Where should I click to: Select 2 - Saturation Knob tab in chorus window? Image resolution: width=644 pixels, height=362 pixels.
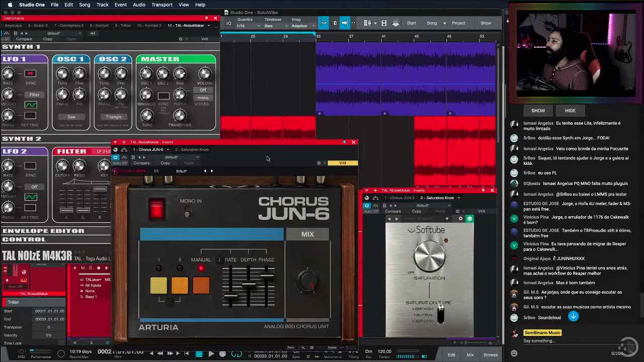(192, 149)
